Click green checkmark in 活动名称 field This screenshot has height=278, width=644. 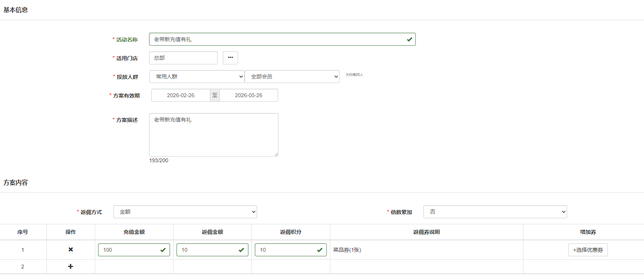pyautogui.click(x=409, y=39)
